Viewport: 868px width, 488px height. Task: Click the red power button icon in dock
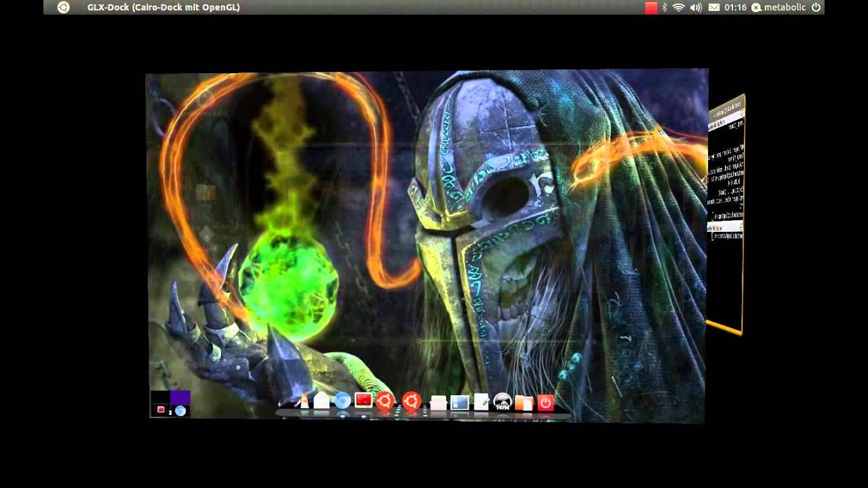pyautogui.click(x=546, y=403)
